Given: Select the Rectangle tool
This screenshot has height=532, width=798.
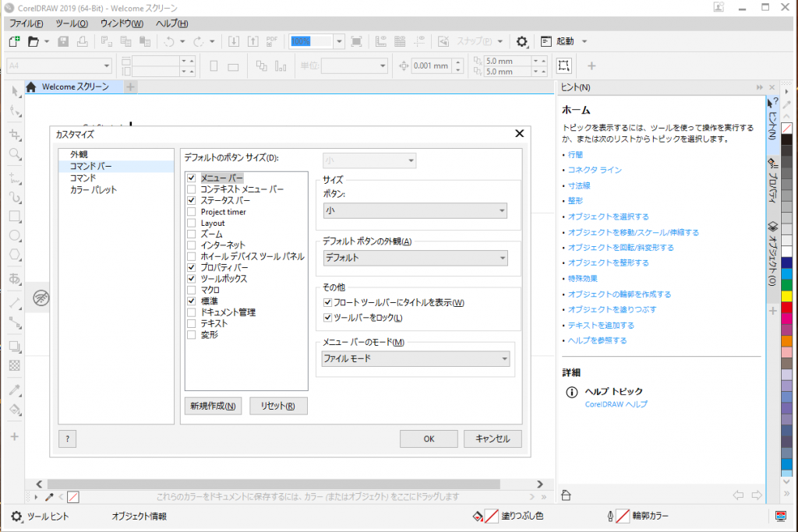Looking at the screenshot, I should 15,217.
